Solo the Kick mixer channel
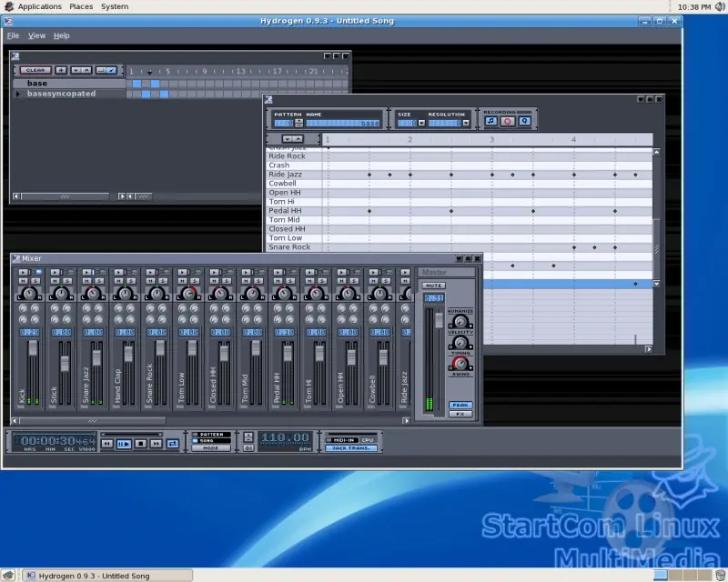The image size is (728, 582). 35,281
